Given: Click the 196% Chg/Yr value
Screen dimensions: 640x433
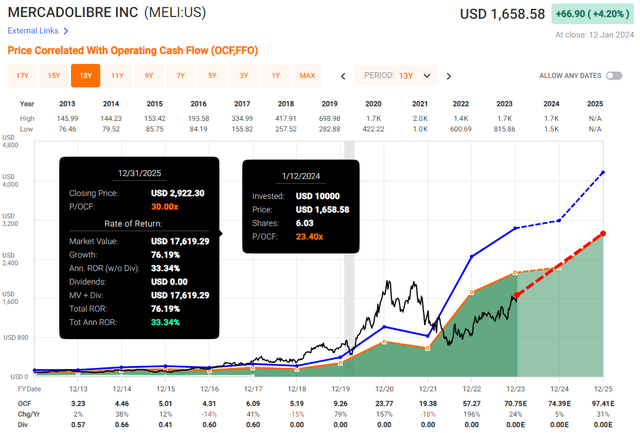Looking at the screenshot, I should tap(471, 414).
